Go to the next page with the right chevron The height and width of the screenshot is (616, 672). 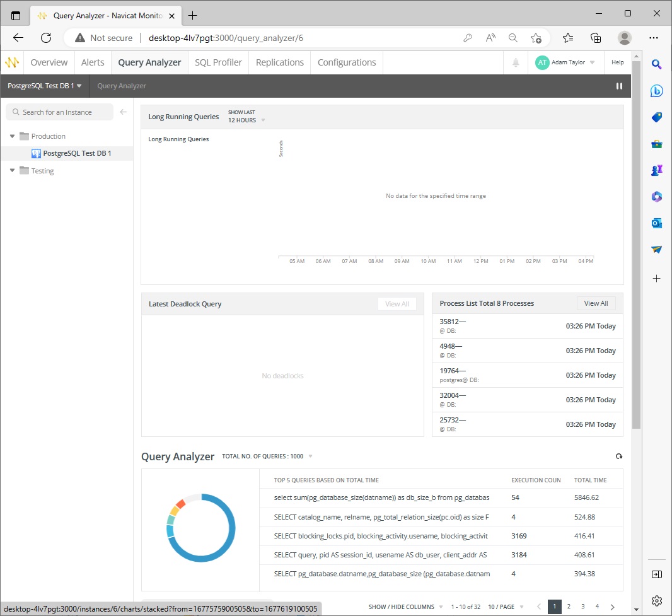click(x=612, y=606)
